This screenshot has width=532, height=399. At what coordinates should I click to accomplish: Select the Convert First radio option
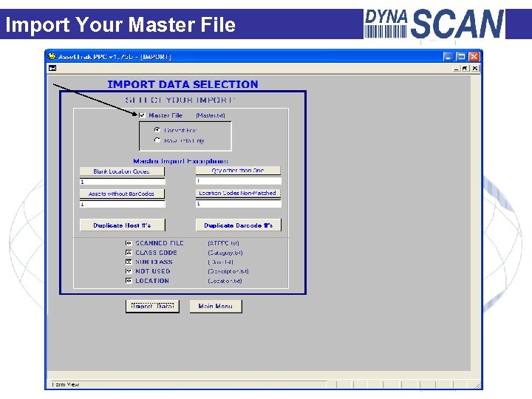coord(157,130)
